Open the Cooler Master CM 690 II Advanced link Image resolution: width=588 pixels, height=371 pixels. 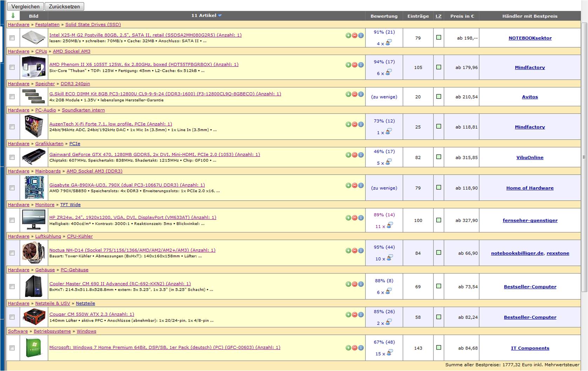[120, 284]
